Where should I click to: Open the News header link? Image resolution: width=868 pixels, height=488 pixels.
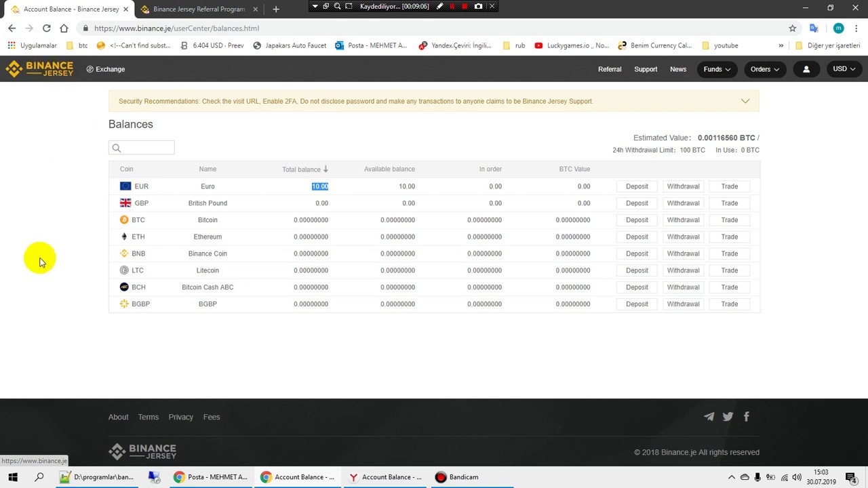678,69
